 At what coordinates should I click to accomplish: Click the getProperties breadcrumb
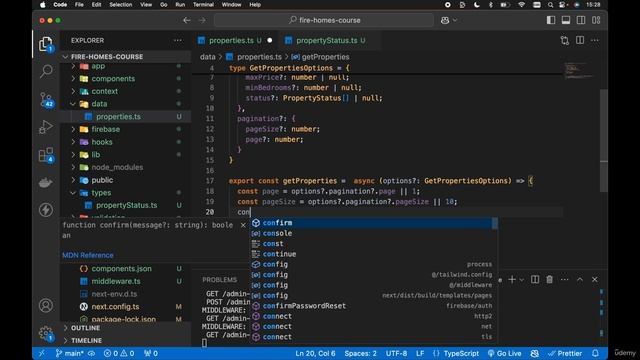[321, 57]
